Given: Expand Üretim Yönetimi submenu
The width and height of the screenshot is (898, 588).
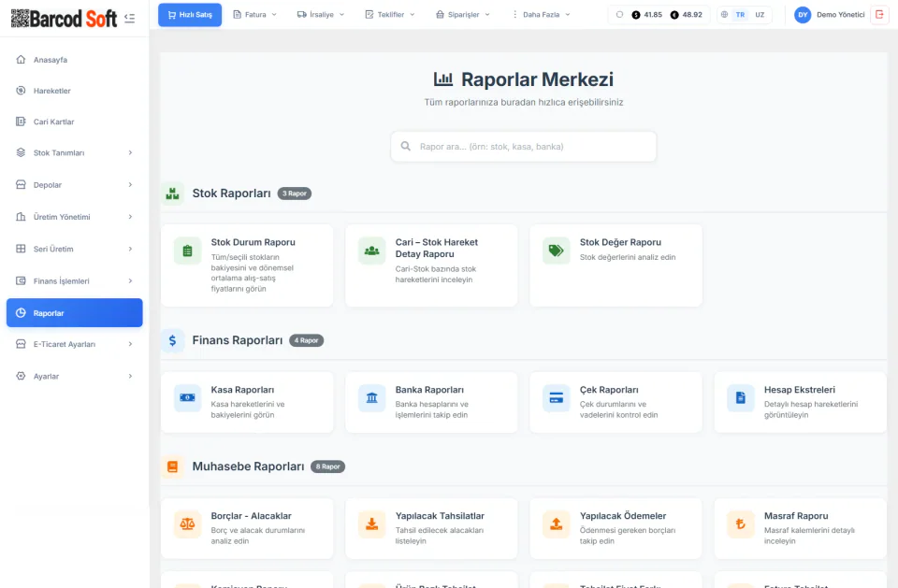Looking at the screenshot, I should point(75,217).
